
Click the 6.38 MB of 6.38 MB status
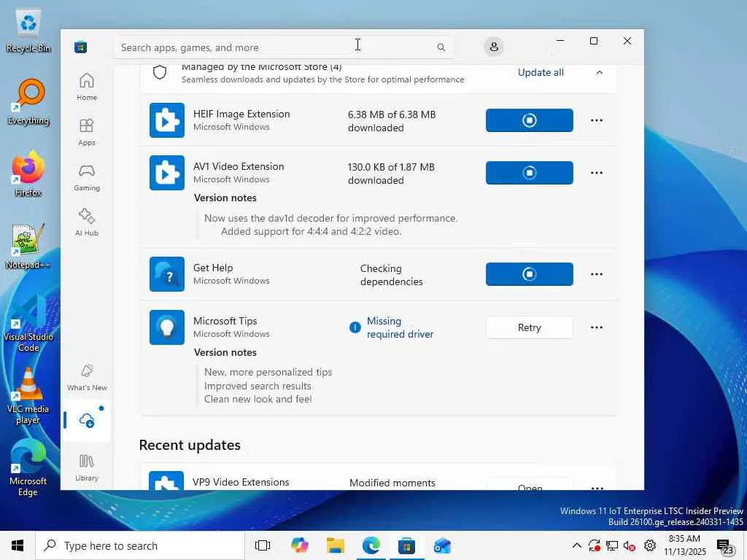click(x=392, y=121)
